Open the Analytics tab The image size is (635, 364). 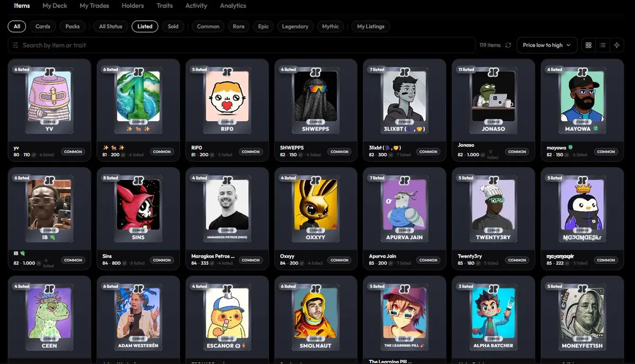233,6
